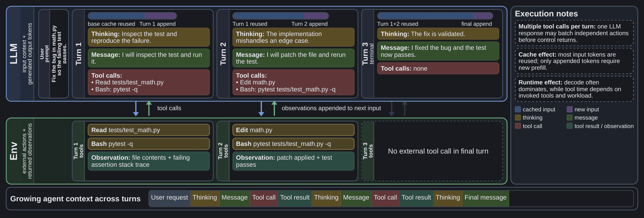Click the 'Turn 1+2 reused' label
644x218 pixels.
(x=398, y=24)
